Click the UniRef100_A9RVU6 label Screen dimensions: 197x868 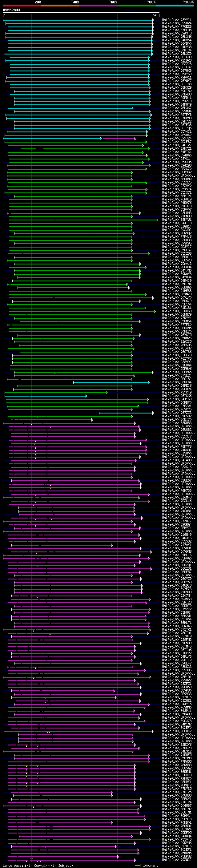tap(177, 842)
